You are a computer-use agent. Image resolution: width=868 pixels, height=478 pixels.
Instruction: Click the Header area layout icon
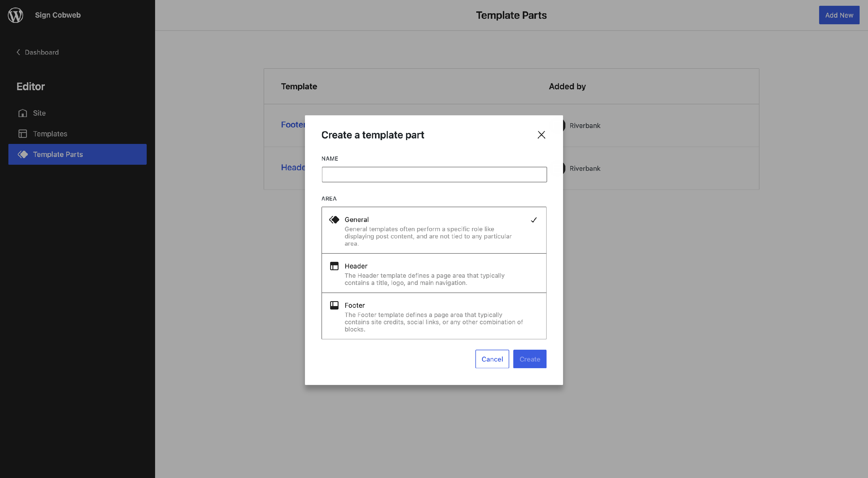(x=334, y=266)
